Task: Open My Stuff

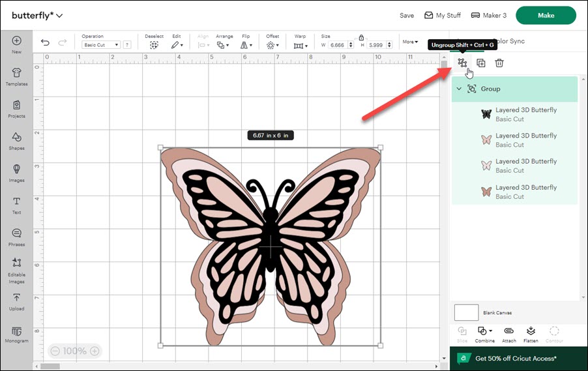Action: click(442, 15)
